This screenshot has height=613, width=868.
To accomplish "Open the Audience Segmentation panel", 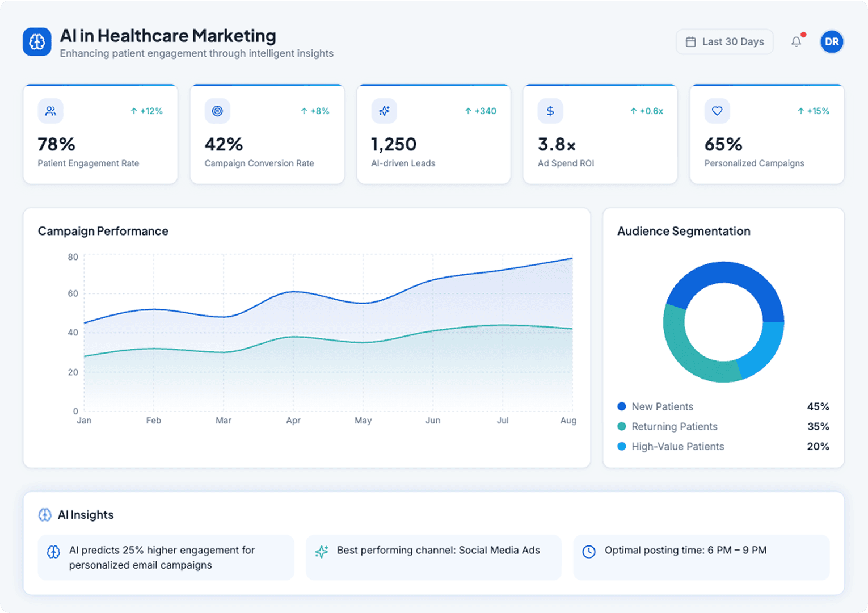I will pos(683,231).
